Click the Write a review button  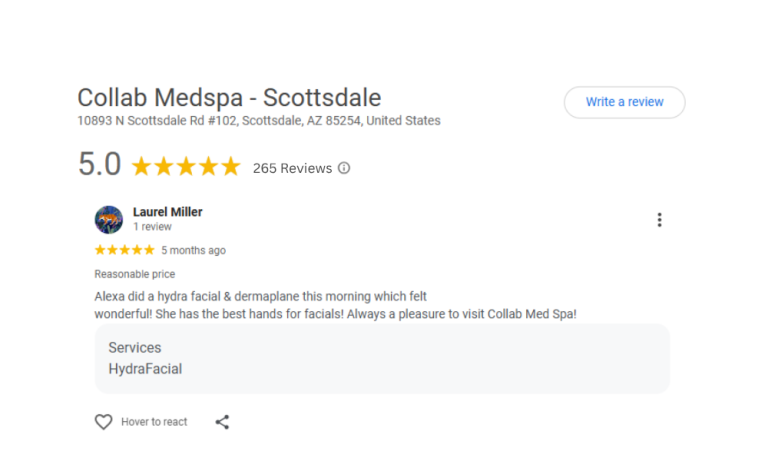(624, 102)
